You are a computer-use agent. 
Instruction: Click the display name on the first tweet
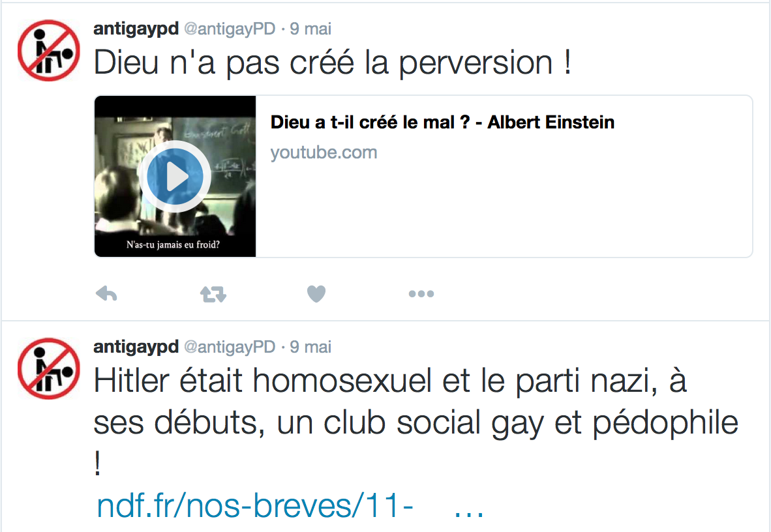(136, 29)
